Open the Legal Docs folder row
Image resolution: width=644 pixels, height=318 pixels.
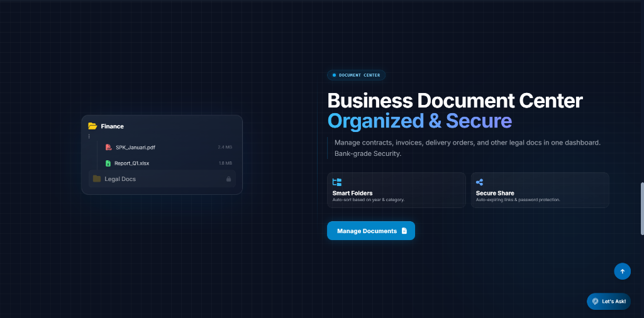[162, 179]
